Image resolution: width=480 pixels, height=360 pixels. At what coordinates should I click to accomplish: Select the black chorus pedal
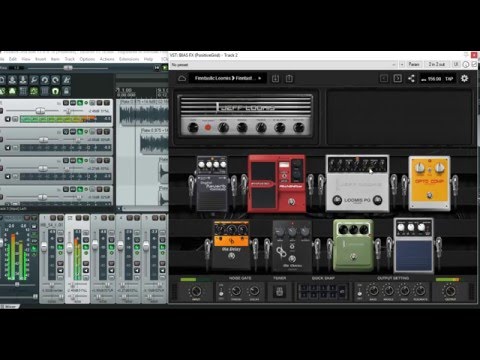292,246
